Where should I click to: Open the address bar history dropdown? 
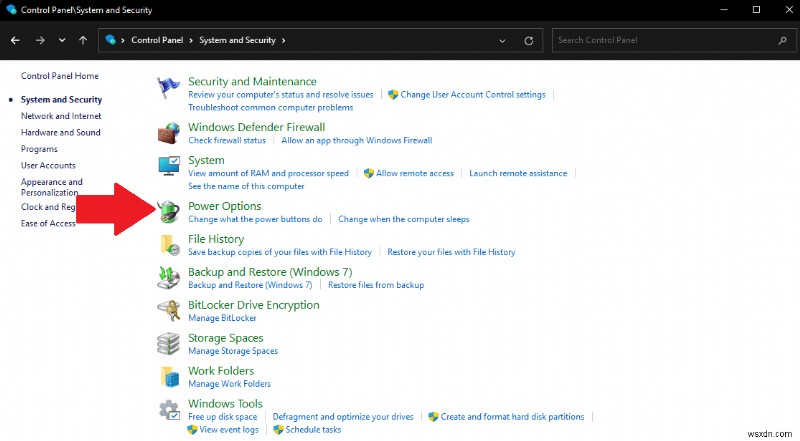(x=502, y=40)
